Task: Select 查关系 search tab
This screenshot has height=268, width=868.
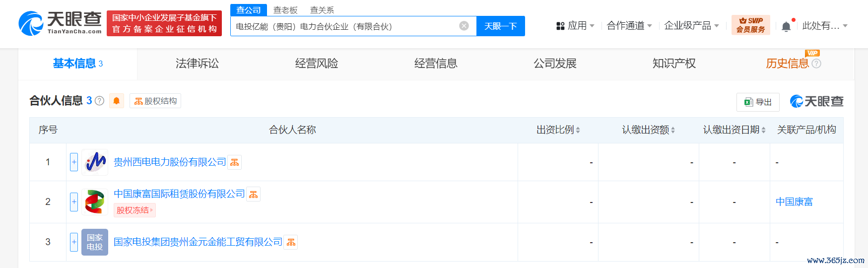Action: tap(322, 10)
